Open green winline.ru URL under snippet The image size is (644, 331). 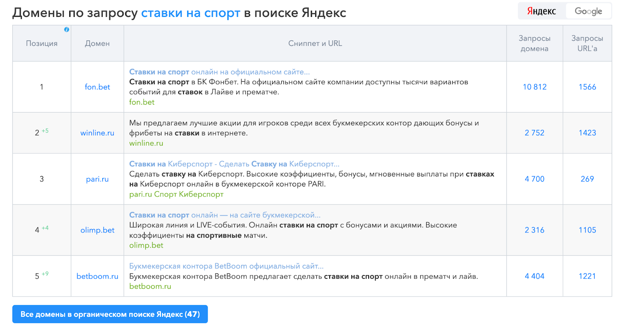(146, 143)
